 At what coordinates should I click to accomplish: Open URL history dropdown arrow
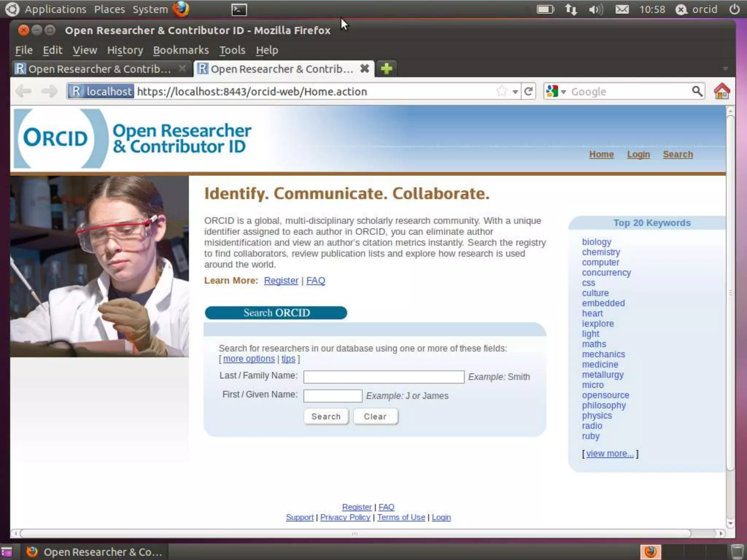tap(515, 92)
